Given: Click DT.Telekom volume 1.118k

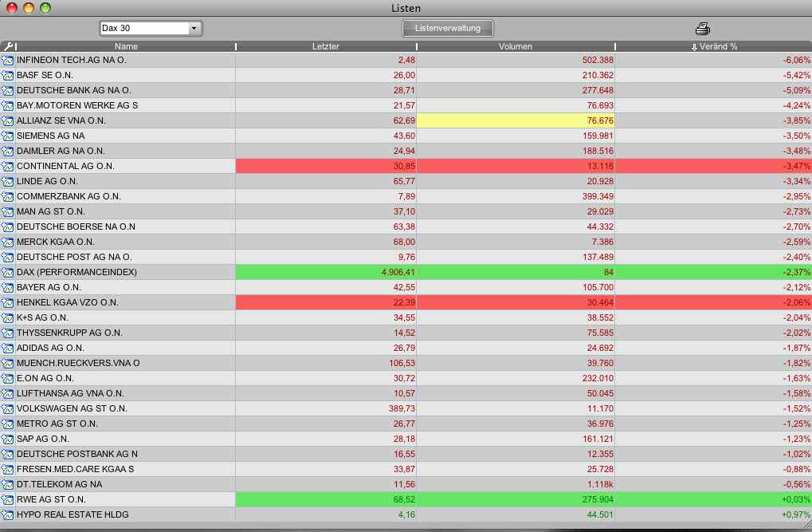Looking at the screenshot, I should (x=600, y=484).
